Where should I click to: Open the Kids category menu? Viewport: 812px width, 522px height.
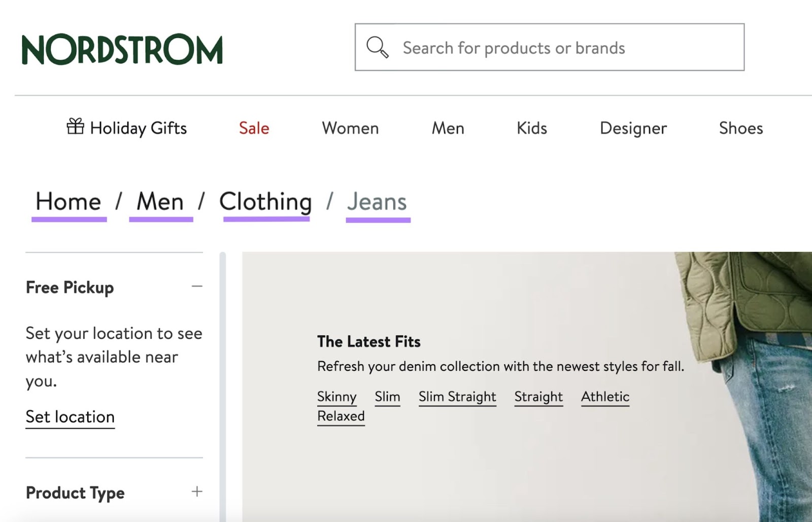[531, 128]
